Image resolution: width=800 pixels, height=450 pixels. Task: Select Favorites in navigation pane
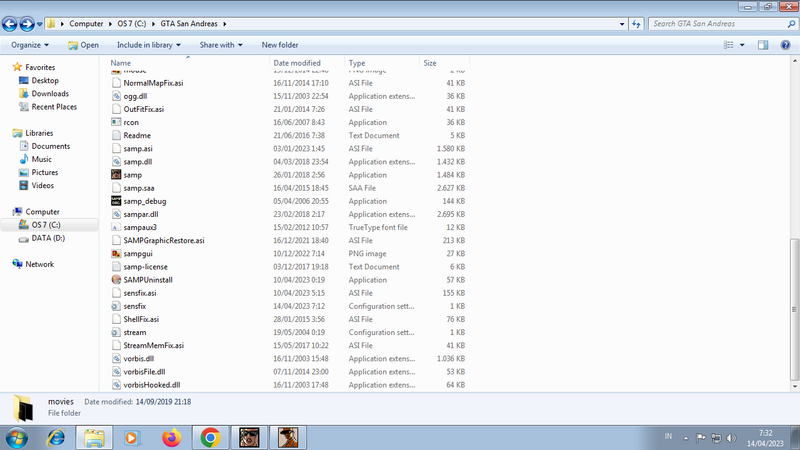click(40, 67)
